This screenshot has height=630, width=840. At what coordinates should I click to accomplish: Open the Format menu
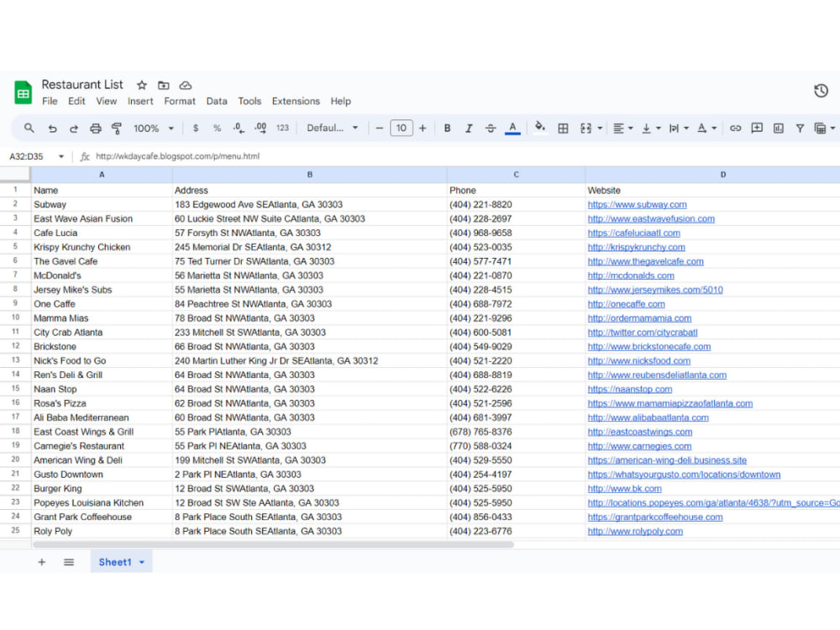(180, 102)
